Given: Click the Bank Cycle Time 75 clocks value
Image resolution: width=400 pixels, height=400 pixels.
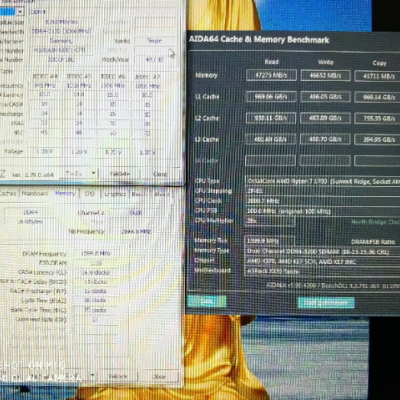Looking at the screenshot, I should (95, 310).
